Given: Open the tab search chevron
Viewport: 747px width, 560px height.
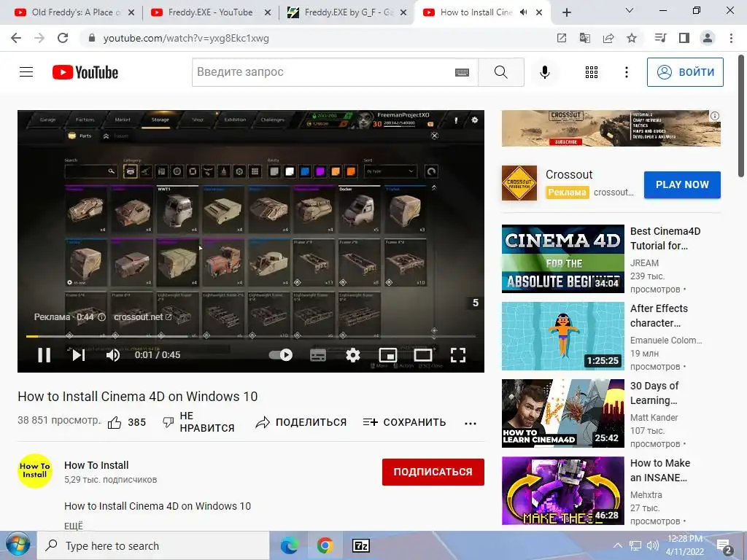Looking at the screenshot, I should pos(630,10).
